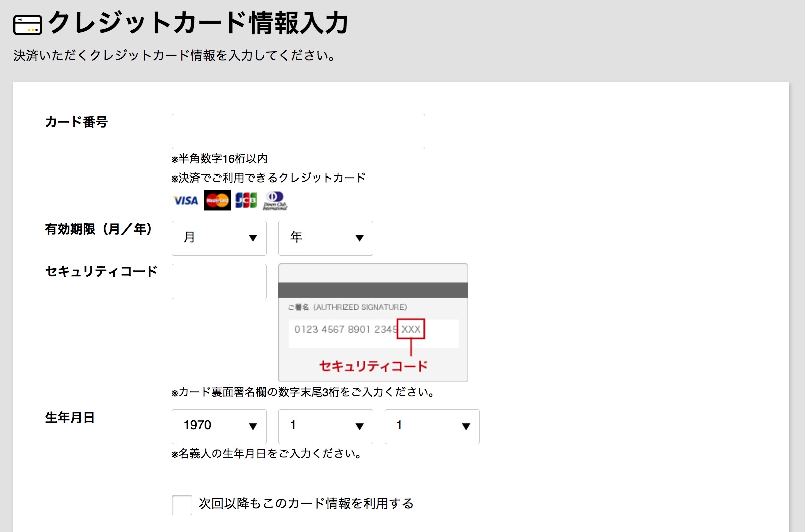Open the birth month dropdown

tap(326, 426)
